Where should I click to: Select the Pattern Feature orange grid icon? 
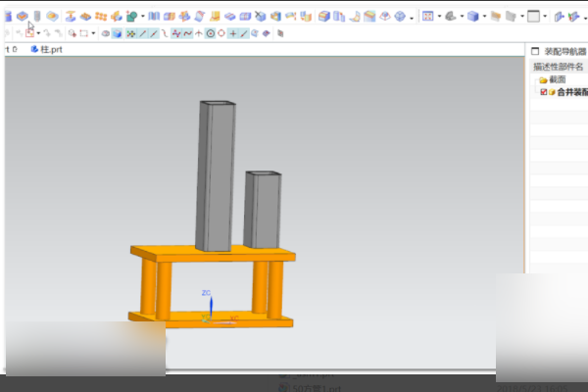(x=101, y=16)
